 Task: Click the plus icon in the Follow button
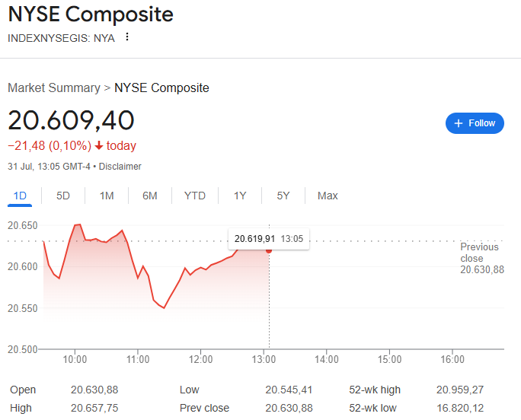(x=459, y=123)
